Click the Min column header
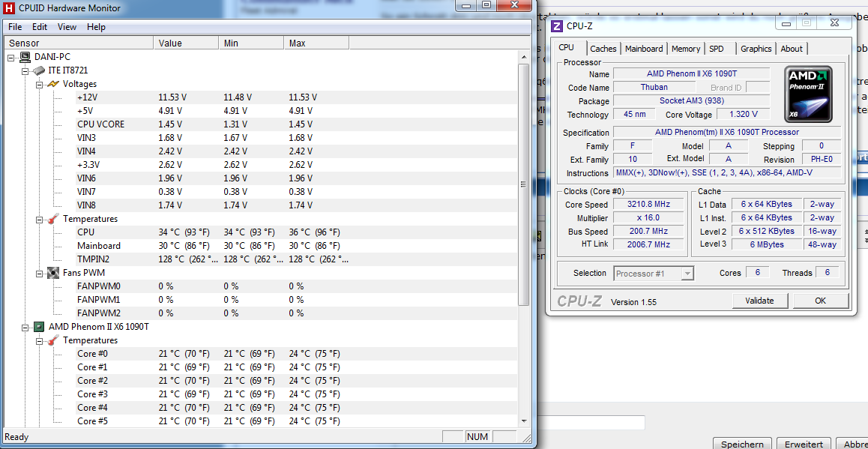 (251, 43)
